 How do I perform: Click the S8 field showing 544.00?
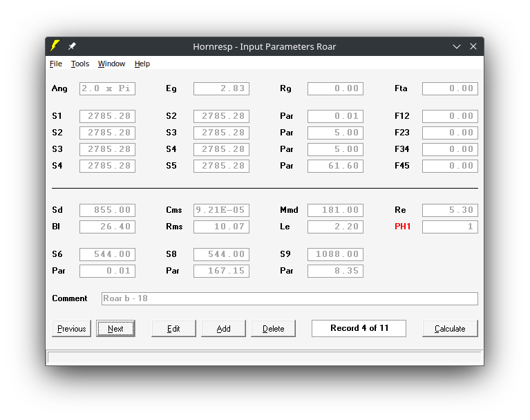click(221, 254)
